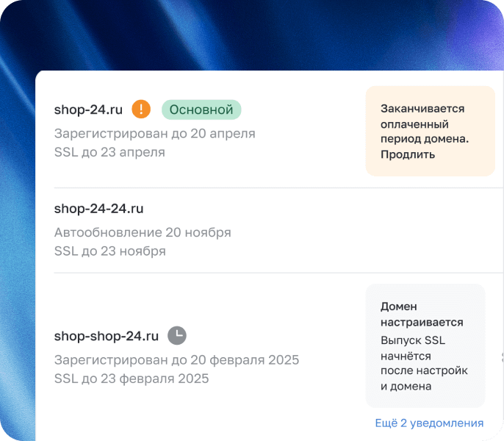
Task: Click the green Основной badge
Action: click(201, 110)
